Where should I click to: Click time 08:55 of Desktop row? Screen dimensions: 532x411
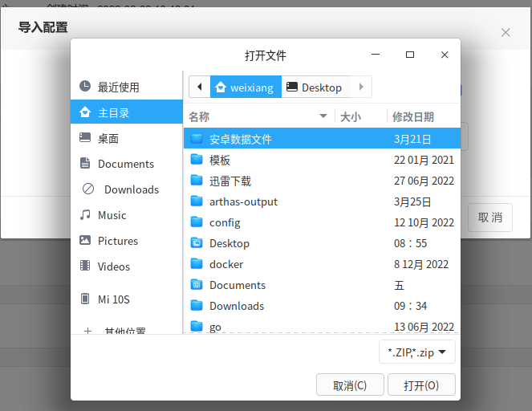[x=410, y=243]
